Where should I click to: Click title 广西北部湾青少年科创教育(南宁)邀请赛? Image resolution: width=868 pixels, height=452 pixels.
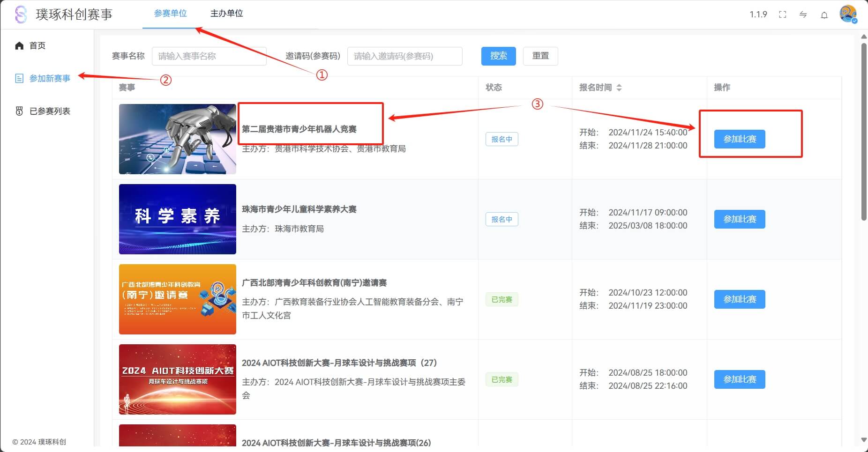tap(314, 283)
